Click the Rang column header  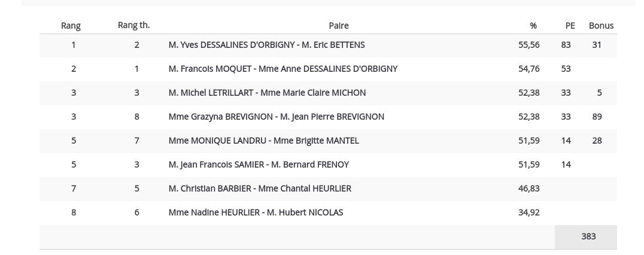[71, 26]
